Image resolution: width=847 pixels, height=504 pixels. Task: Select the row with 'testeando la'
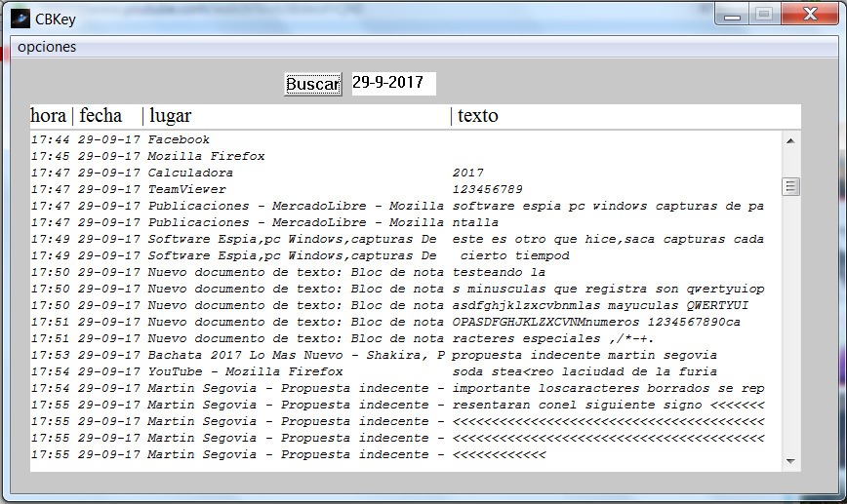[x=406, y=273]
